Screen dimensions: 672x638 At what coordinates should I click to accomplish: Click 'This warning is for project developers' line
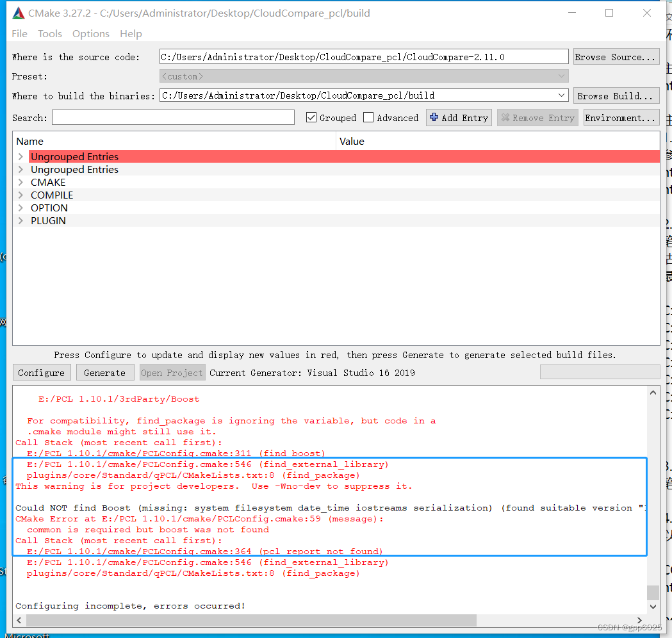213,486
